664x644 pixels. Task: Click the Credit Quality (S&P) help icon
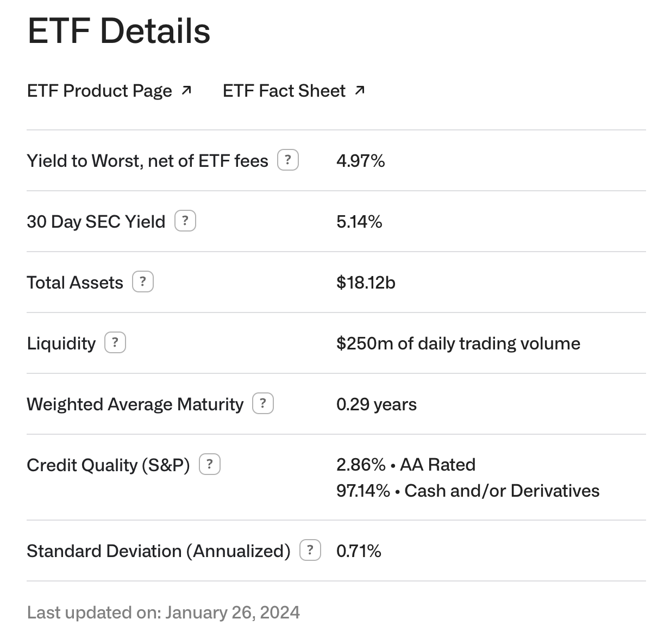pos(210,465)
